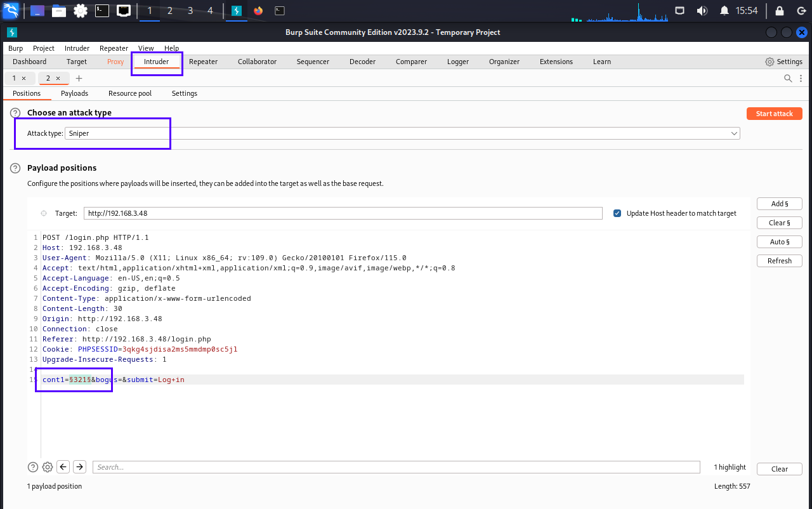Switch to the Collaborator tab
Screen dimensions: 812x509
257,62
